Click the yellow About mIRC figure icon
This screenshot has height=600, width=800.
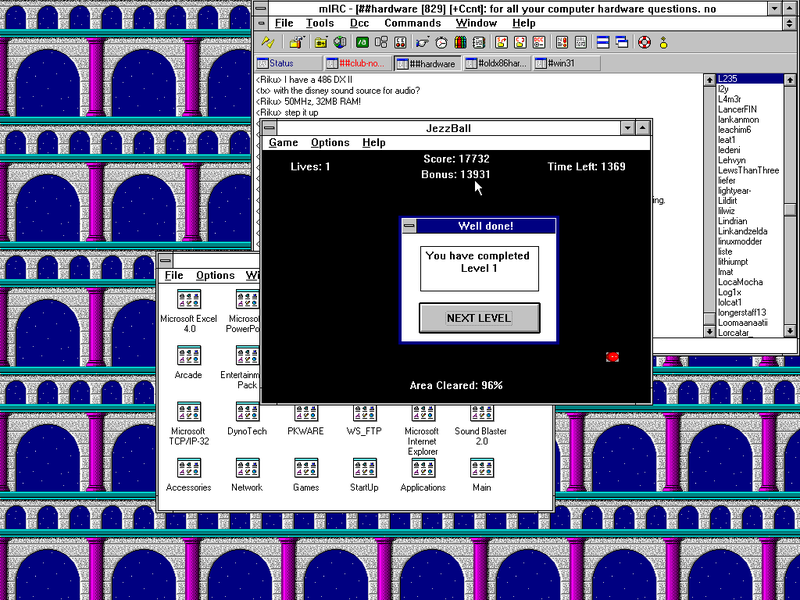663,43
